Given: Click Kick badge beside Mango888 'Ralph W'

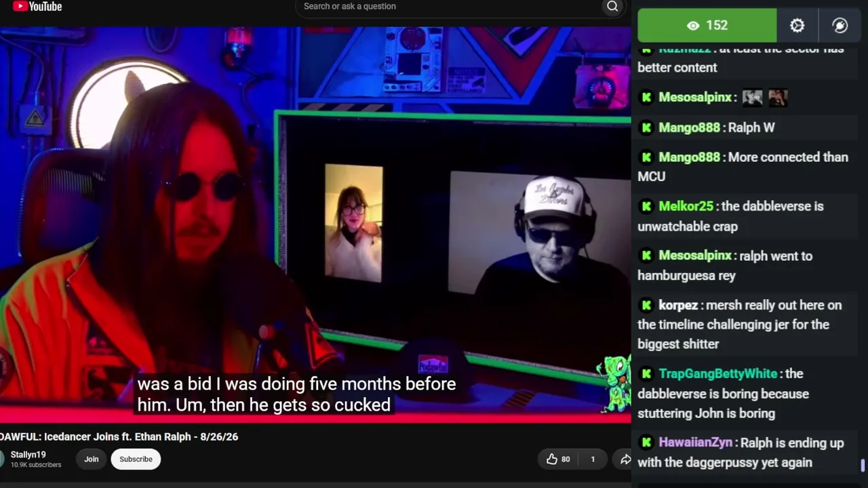Looking at the screenshot, I should click(x=646, y=127).
